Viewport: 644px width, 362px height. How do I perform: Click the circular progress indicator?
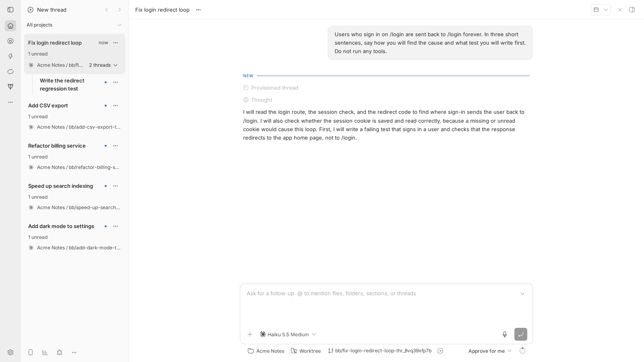[522, 351]
